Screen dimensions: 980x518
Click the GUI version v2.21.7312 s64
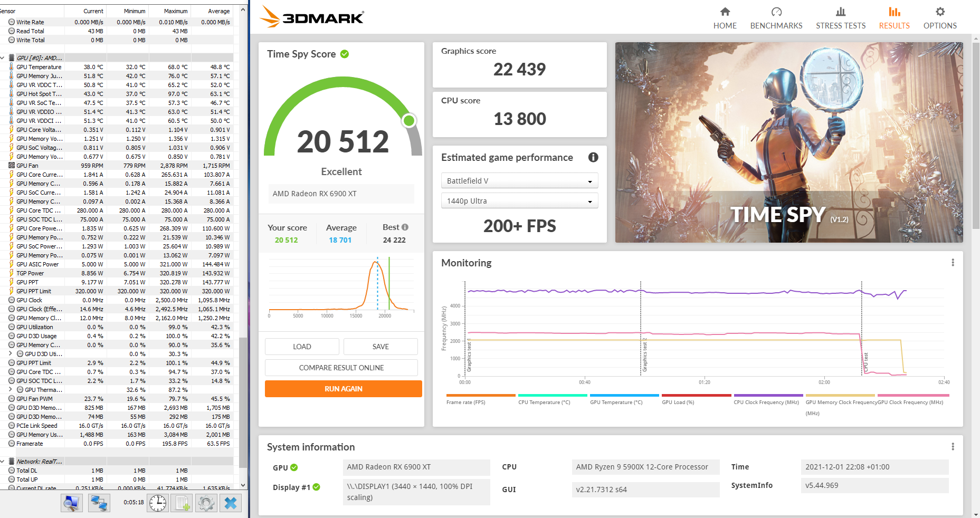[645, 490]
